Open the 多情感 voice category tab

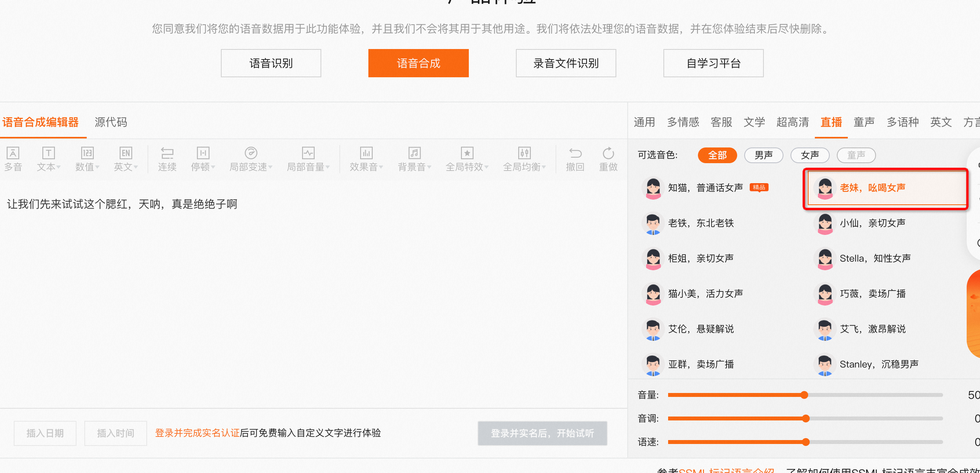683,122
